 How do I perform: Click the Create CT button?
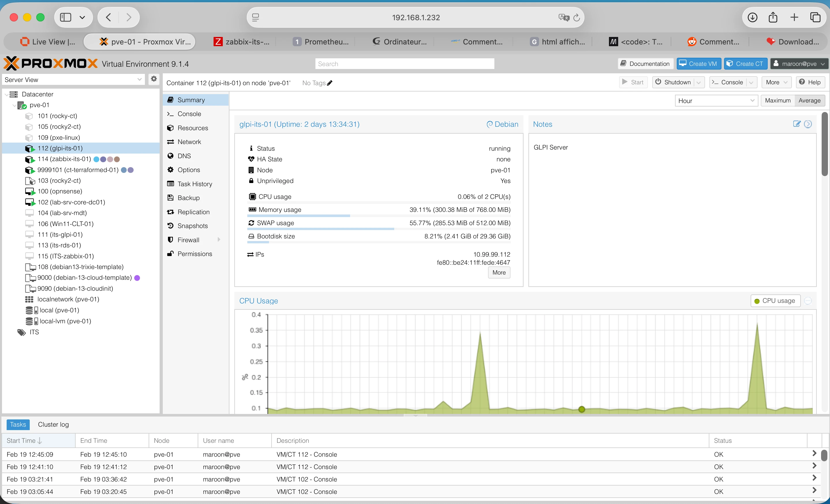click(x=745, y=64)
